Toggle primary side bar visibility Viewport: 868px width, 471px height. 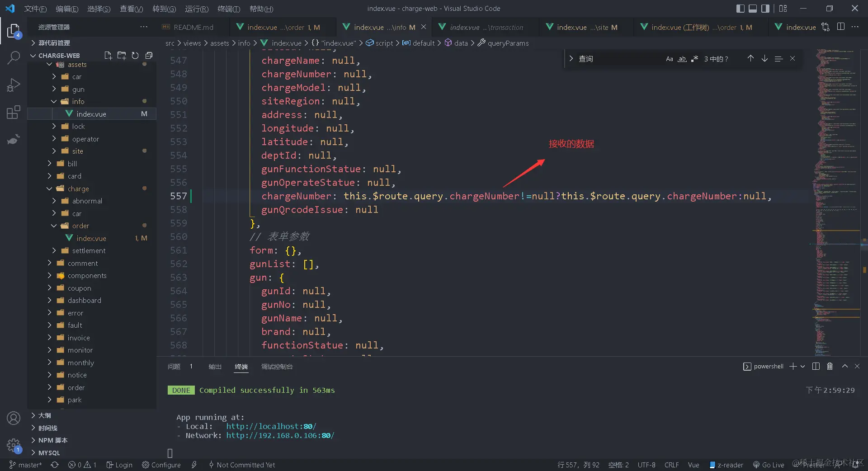tap(740, 9)
